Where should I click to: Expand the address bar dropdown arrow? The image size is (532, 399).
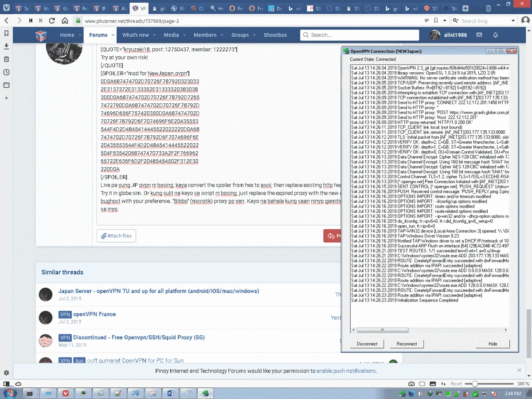click(x=444, y=20)
